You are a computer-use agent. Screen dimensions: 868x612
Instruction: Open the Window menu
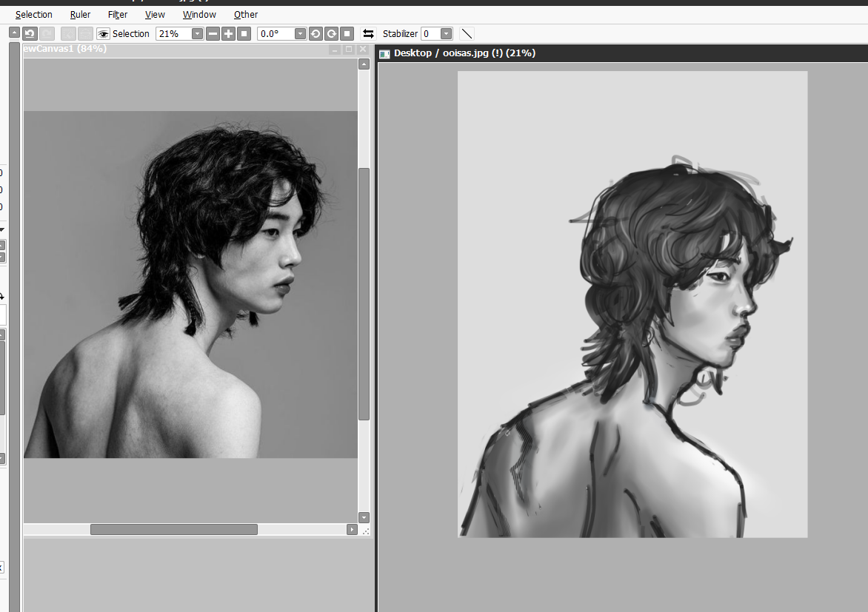[199, 14]
